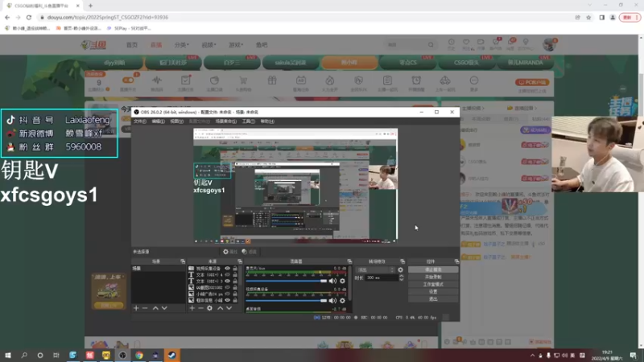Open the OBS File menu
The image size is (644, 362).
pos(139,121)
